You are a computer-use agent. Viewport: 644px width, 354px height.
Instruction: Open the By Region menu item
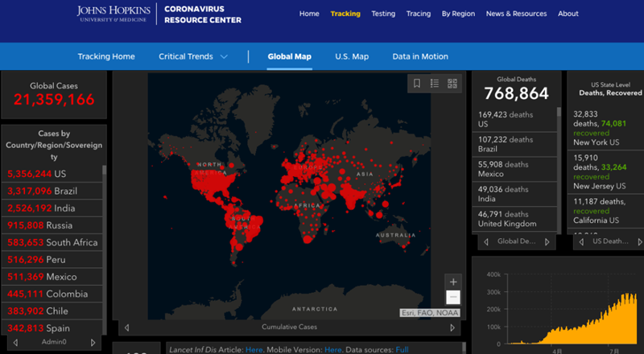(x=458, y=14)
